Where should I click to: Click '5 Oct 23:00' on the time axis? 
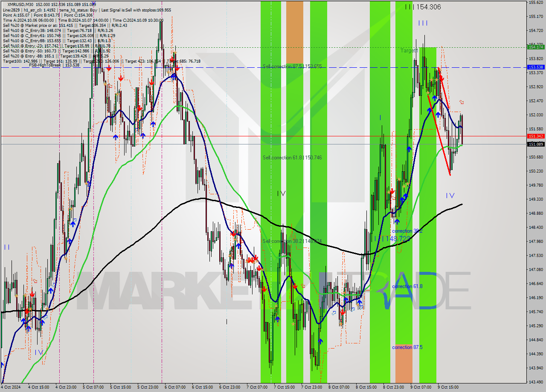pyautogui.click(x=148, y=387)
